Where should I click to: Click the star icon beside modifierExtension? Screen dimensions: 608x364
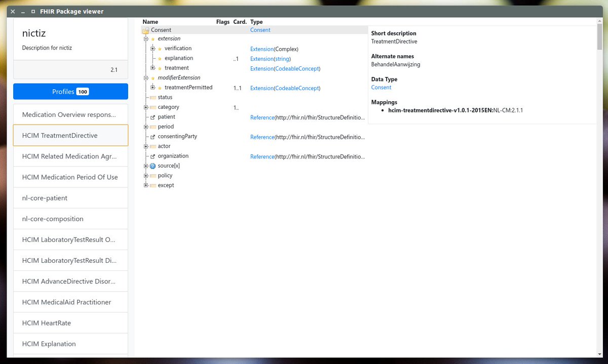(x=153, y=78)
